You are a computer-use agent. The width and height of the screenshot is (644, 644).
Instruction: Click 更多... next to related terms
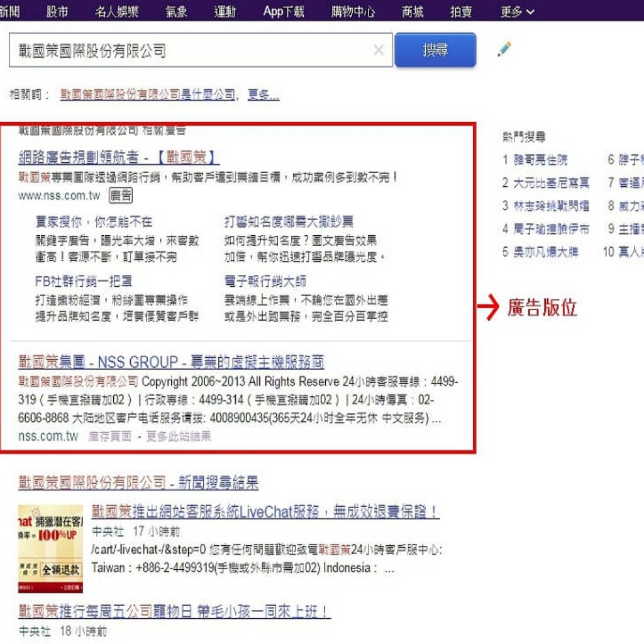click(x=264, y=94)
